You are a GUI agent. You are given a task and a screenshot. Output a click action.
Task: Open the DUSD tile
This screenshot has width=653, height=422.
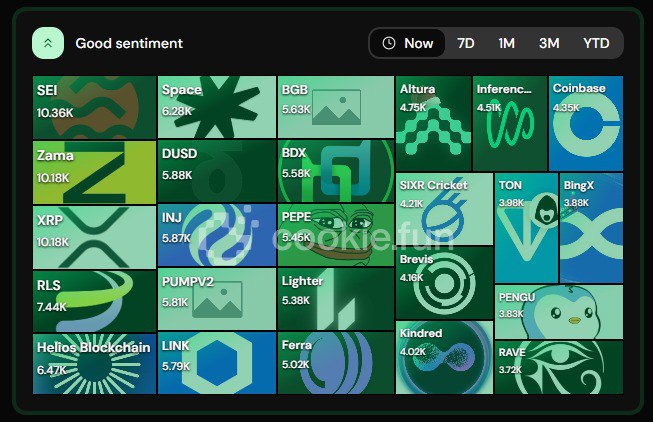(217, 171)
